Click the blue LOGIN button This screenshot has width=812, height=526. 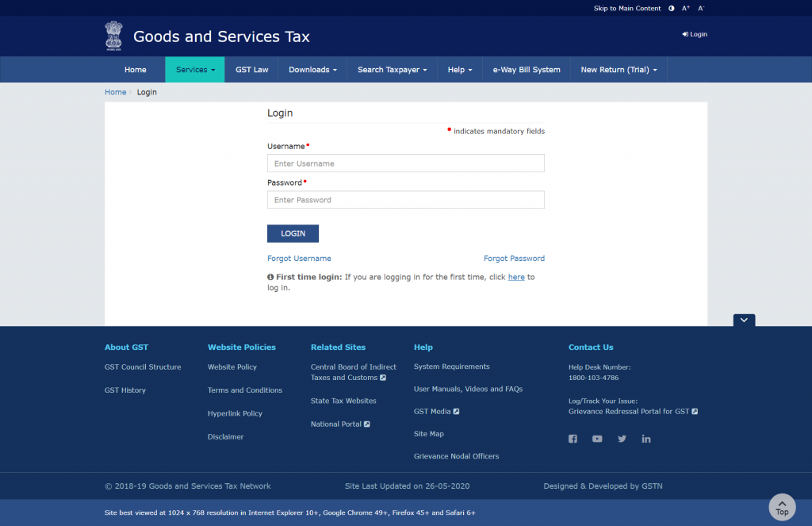pyautogui.click(x=293, y=234)
